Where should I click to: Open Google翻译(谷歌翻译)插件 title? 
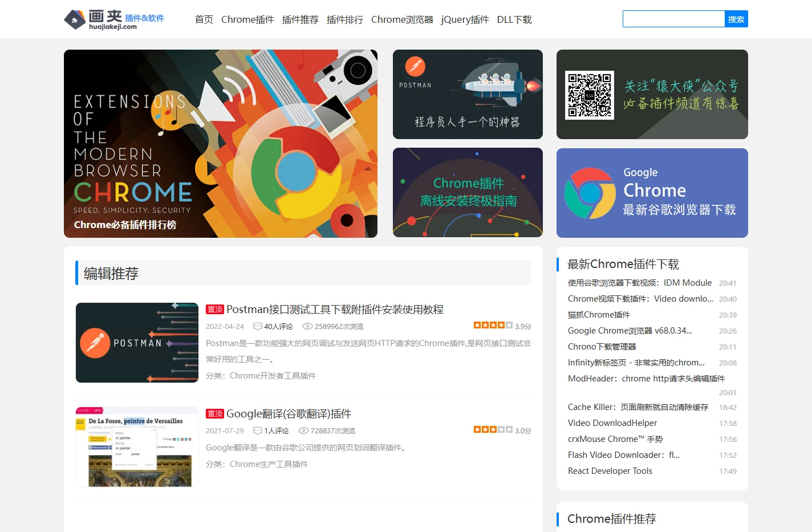coord(289,413)
